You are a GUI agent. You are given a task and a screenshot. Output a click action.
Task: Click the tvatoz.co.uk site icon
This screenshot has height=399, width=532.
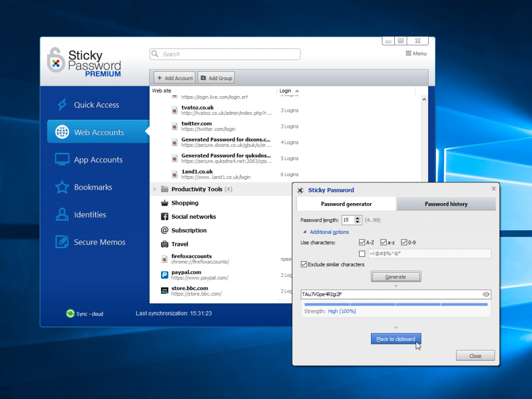point(175,110)
